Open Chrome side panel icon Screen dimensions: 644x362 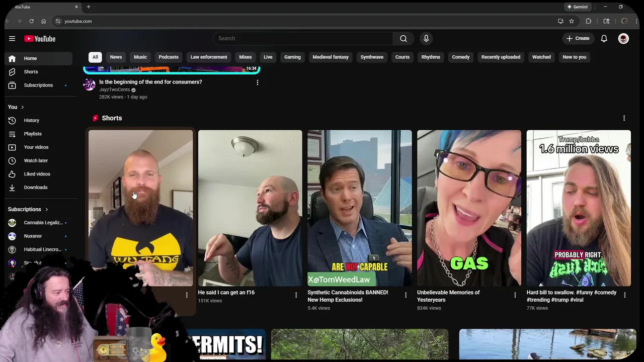[606, 21]
